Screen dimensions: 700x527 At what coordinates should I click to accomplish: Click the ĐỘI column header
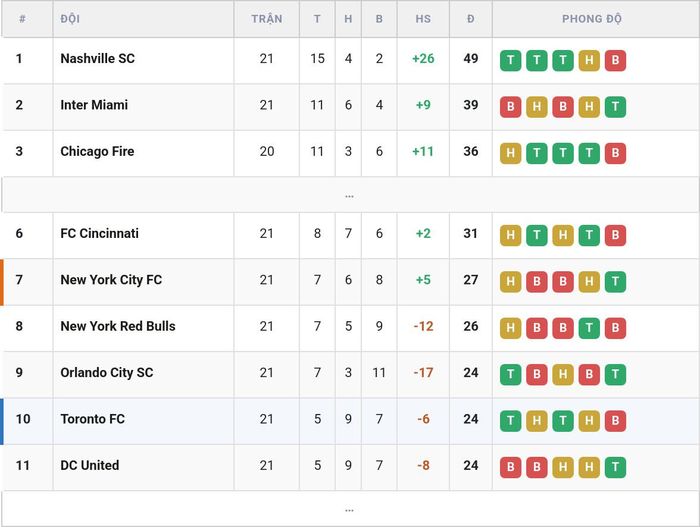click(70, 19)
